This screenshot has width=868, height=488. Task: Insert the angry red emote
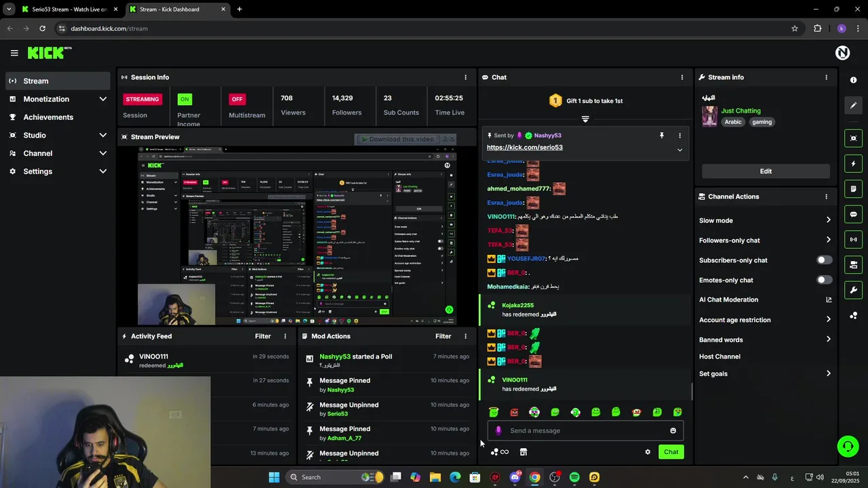514,412
